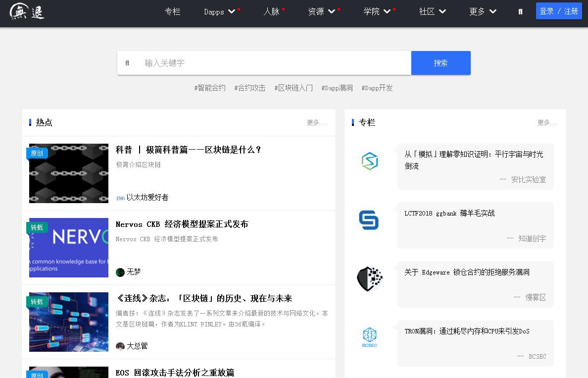Click the 慢雾区 shield logo icon

click(x=370, y=278)
